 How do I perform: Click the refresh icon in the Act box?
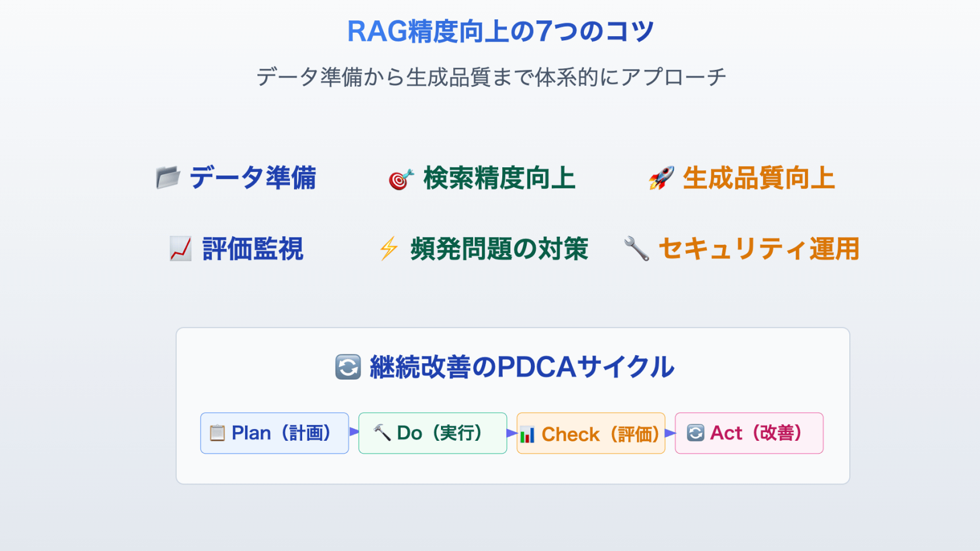[x=695, y=433]
